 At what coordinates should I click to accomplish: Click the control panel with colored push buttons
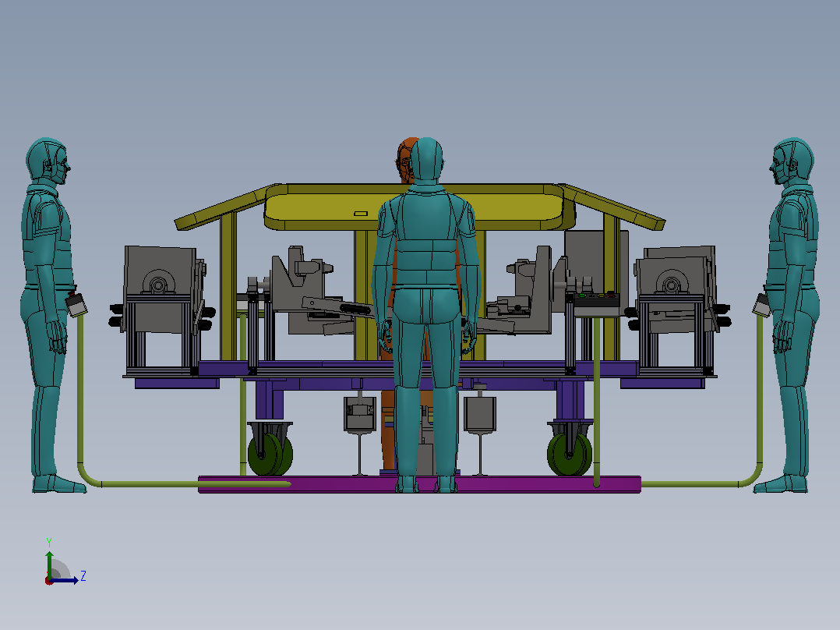pyautogui.click(x=597, y=299)
